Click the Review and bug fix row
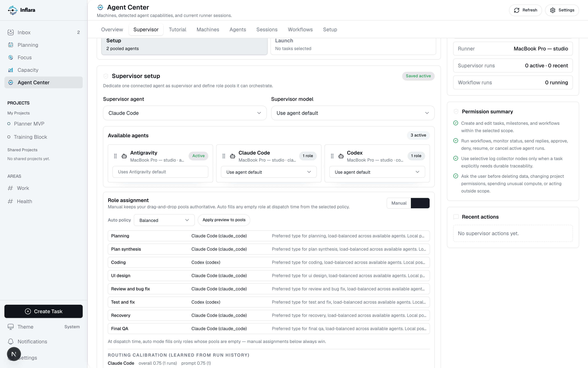Viewport: 588px width, 368px height. click(269, 289)
